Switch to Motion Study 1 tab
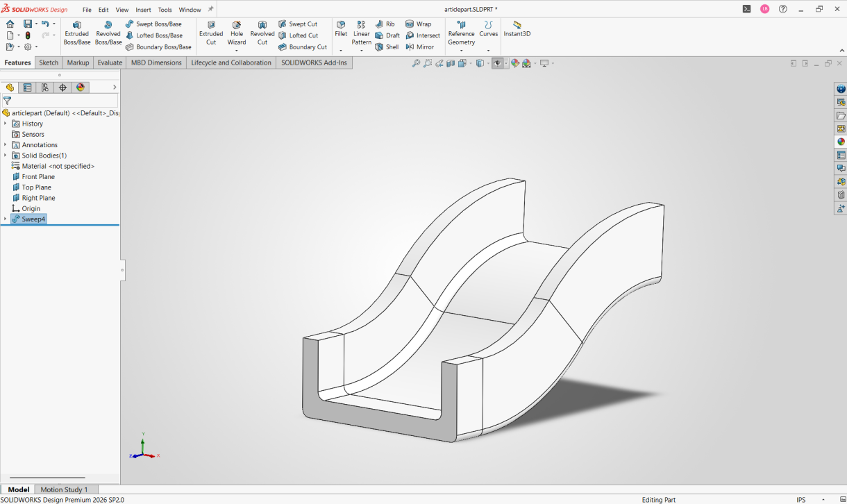Screen dimensions: 847x504 [65, 489]
